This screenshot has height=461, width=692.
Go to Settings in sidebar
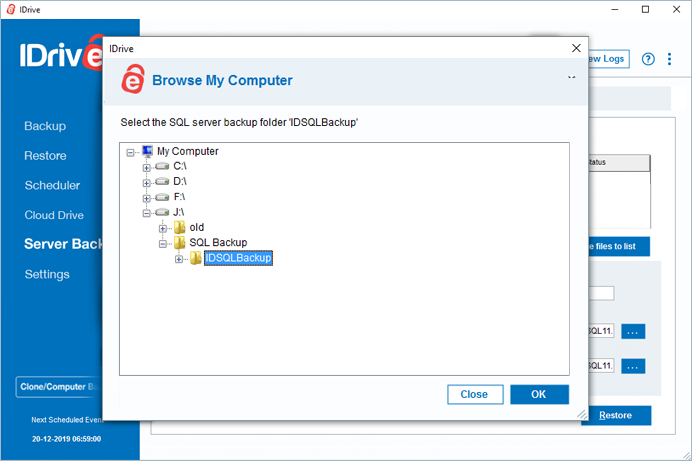click(47, 274)
